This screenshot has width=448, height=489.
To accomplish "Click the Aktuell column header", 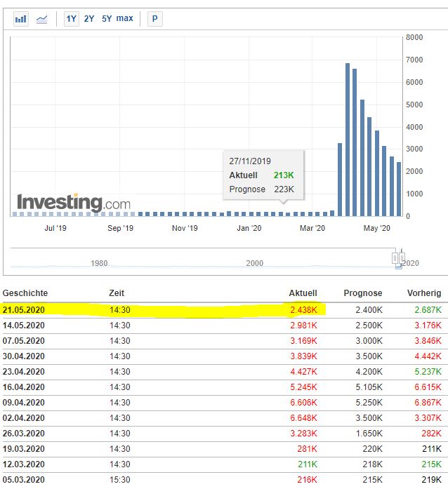I will (303, 293).
